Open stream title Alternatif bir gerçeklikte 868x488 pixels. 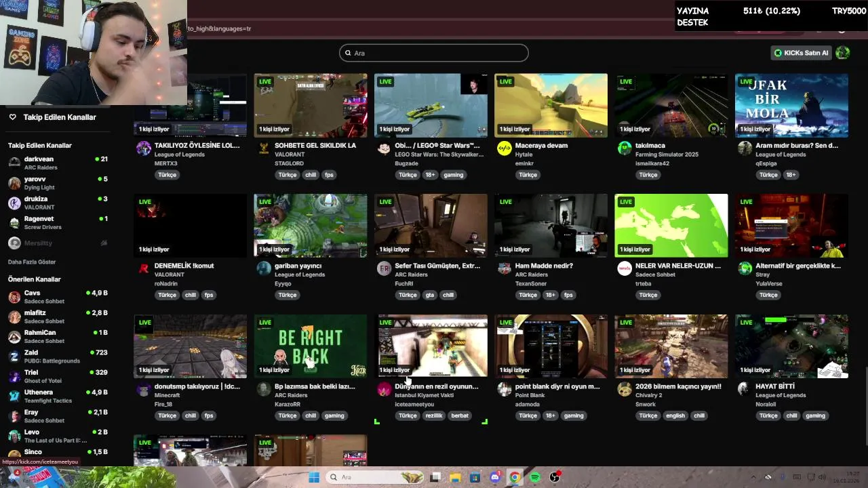pos(798,266)
